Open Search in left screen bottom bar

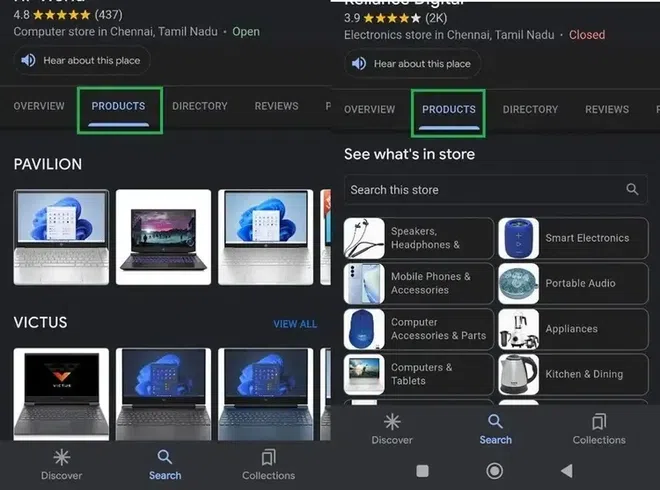(165, 464)
